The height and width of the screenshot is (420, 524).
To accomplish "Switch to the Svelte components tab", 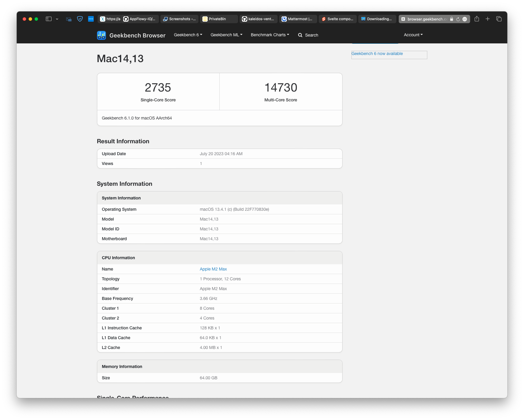I will coord(337,19).
